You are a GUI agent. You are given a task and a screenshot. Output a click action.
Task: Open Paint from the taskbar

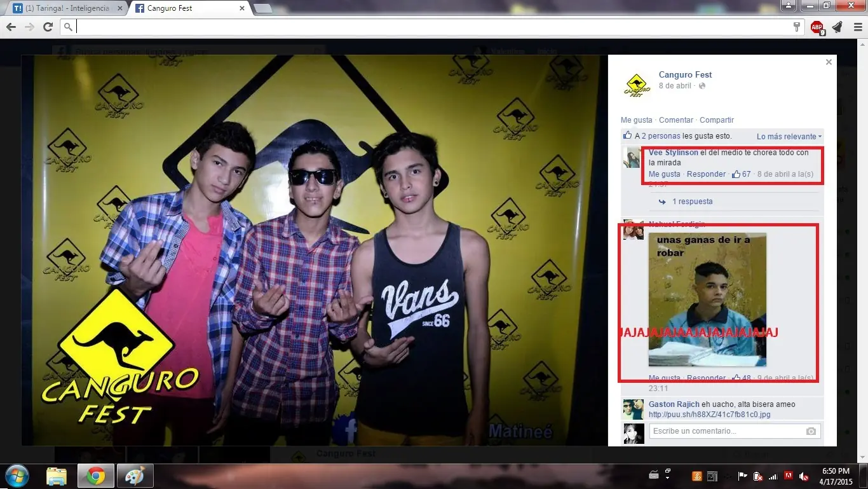click(x=134, y=476)
